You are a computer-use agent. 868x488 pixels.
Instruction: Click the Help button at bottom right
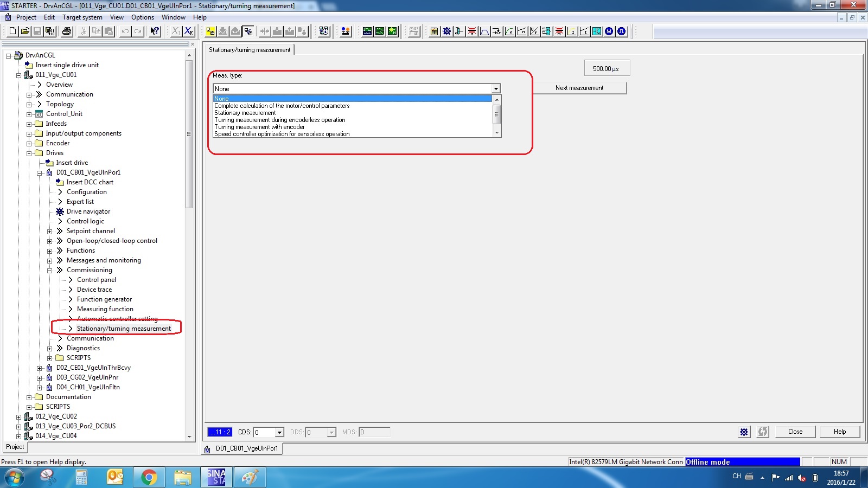(x=840, y=432)
